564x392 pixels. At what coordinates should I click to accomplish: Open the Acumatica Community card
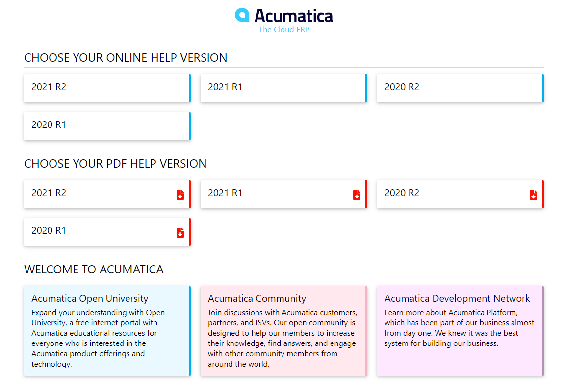click(284, 331)
